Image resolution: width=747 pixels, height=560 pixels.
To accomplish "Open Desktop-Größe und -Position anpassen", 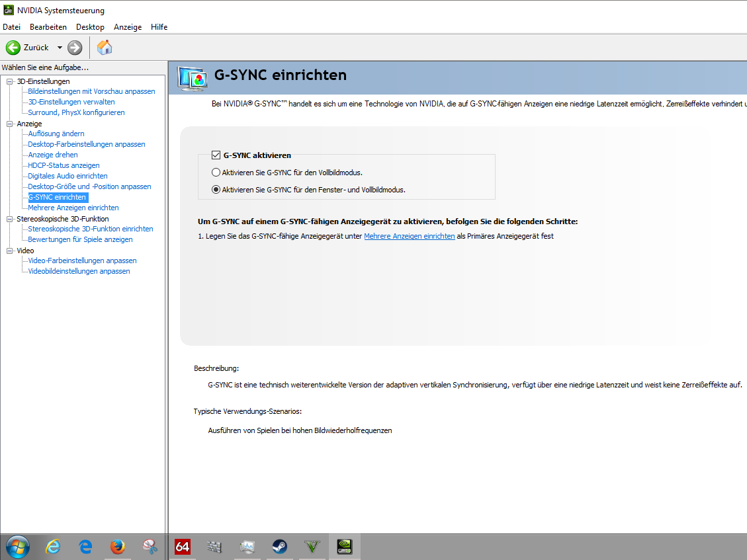I will tap(89, 186).
